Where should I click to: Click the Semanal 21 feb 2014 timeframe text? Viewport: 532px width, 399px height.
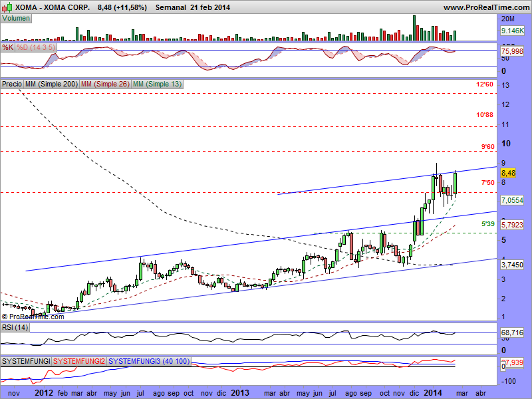[192, 7]
